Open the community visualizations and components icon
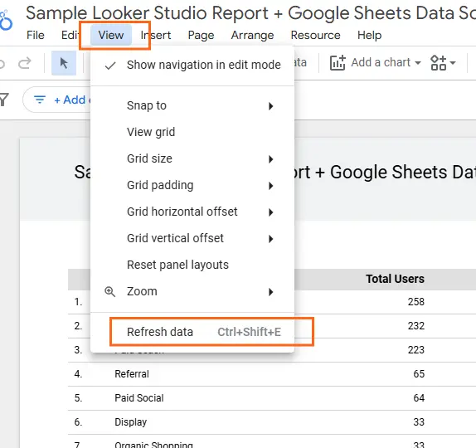 [438, 62]
